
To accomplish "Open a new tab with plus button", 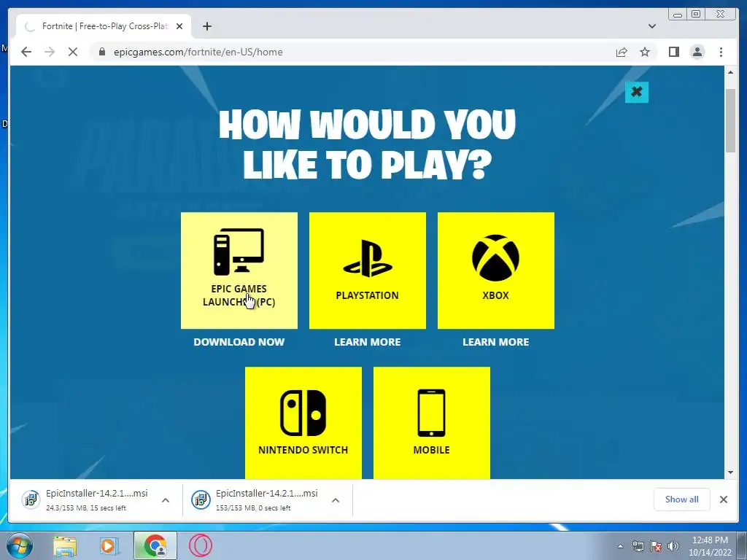I will coord(206,26).
